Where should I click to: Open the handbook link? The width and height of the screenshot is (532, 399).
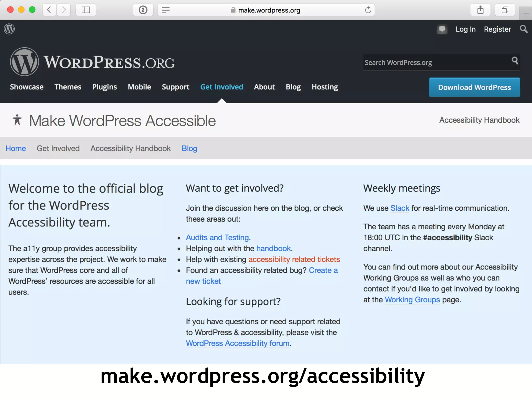point(274,248)
